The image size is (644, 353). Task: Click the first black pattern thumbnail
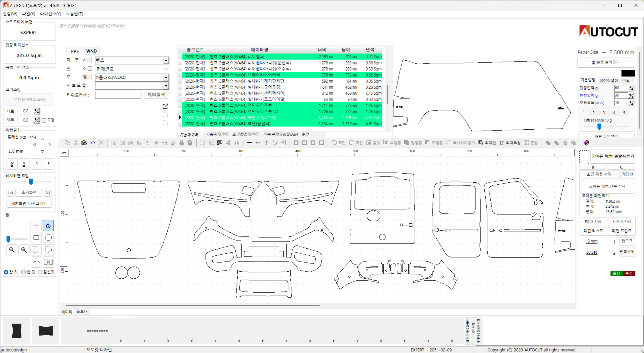pos(17,331)
